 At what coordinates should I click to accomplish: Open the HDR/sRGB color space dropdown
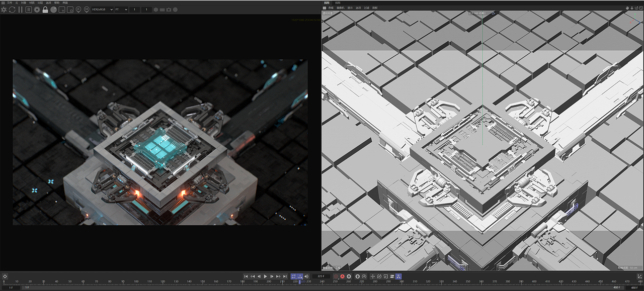103,10
